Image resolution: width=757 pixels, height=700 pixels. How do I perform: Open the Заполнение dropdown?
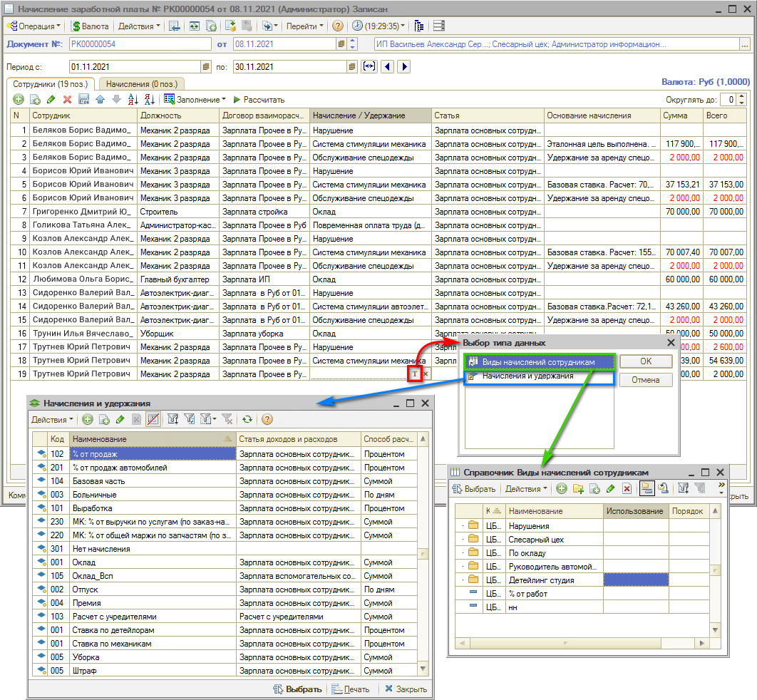click(x=195, y=100)
